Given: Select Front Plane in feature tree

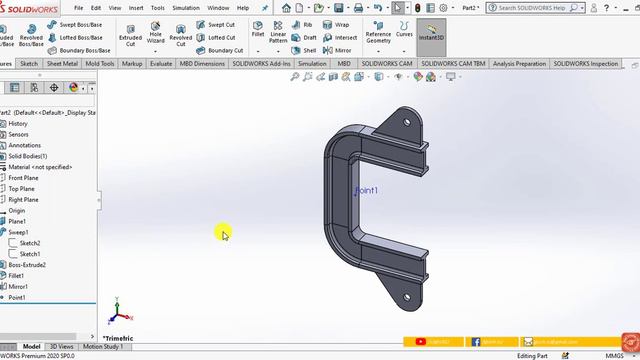Looking at the screenshot, I should tap(23, 178).
